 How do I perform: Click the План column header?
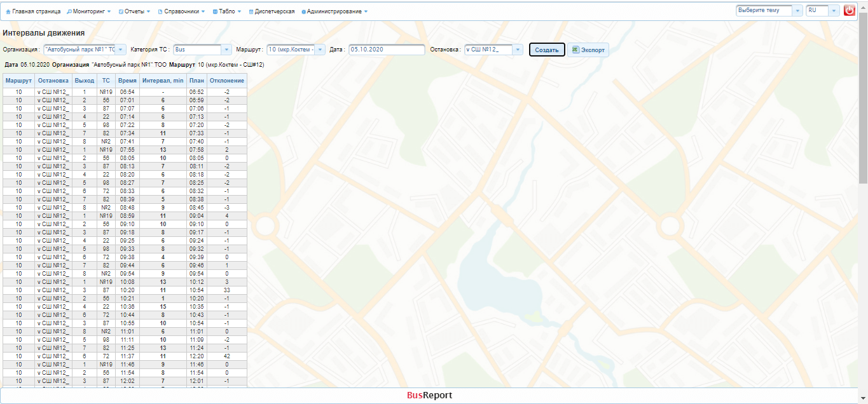point(196,81)
